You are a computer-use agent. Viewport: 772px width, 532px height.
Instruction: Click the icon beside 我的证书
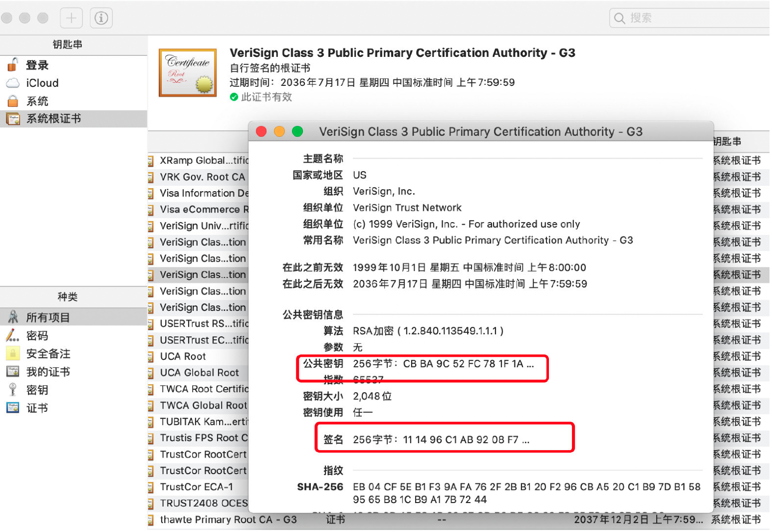[12, 371]
